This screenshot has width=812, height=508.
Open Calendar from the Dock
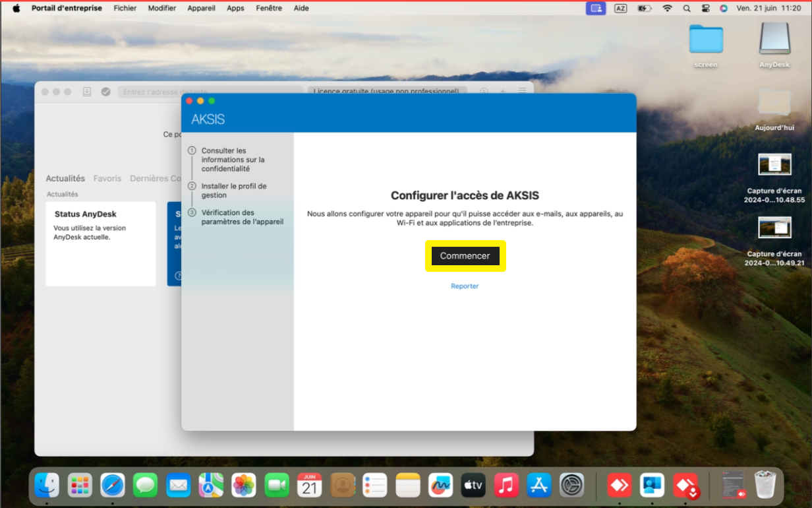pos(310,486)
